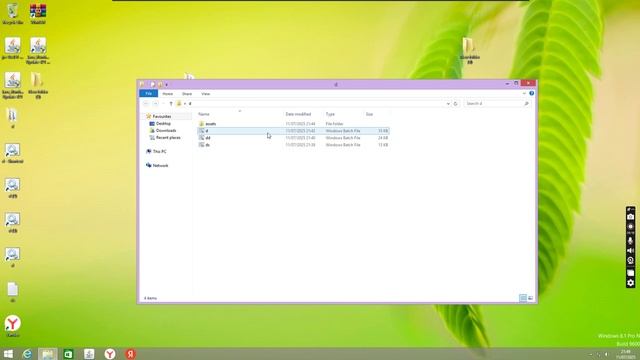Viewport: 640px width, 360px height.
Task: Switch to Details view button in status bar
Action: click(523, 298)
